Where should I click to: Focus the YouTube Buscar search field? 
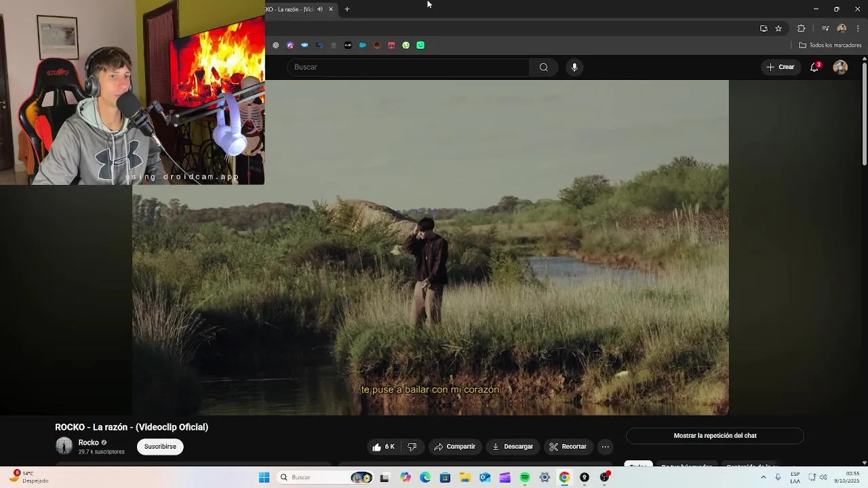point(409,67)
